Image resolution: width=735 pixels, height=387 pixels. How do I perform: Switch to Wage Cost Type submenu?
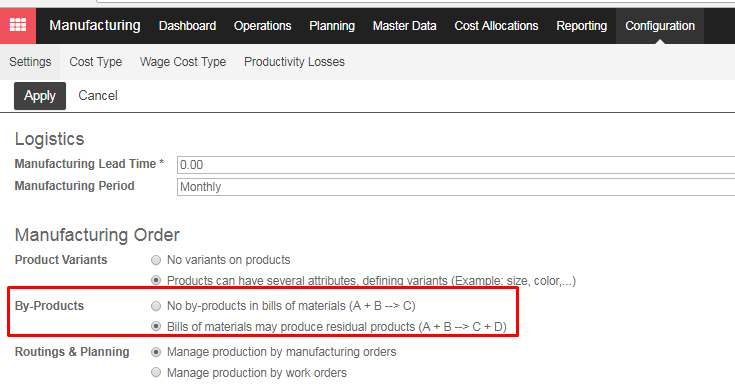[183, 62]
